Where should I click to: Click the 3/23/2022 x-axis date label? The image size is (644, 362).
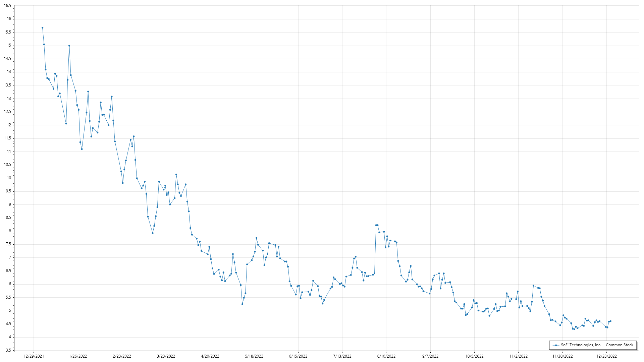tap(166, 356)
